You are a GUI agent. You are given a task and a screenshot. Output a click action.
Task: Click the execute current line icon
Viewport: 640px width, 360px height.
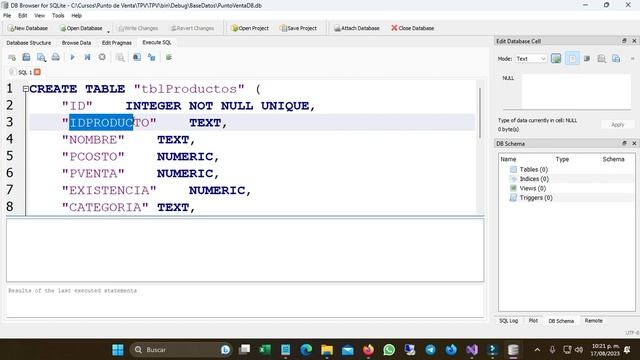click(x=87, y=57)
